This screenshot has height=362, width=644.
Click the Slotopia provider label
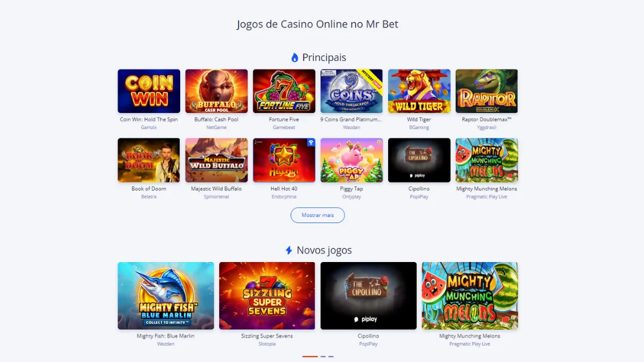coord(267,344)
